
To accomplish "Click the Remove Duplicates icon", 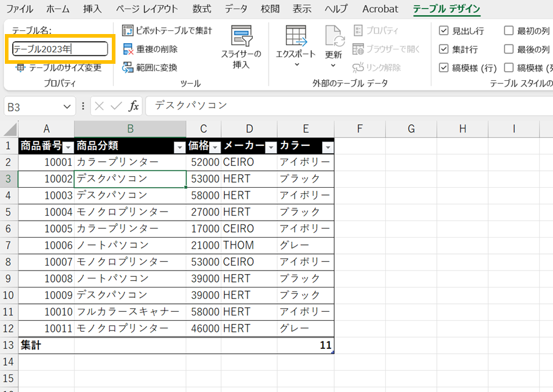I will [x=128, y=49].
